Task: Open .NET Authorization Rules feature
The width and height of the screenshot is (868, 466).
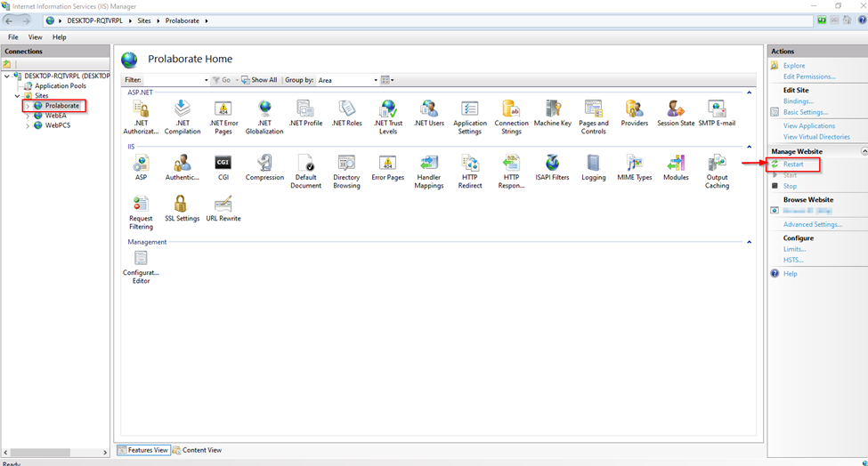Action: pos(141,116)
